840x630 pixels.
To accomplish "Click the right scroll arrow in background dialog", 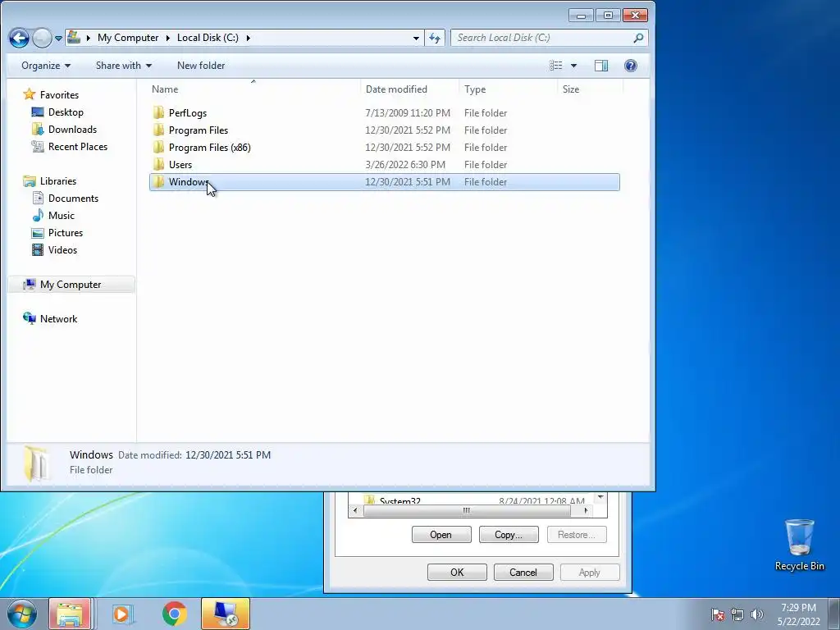I will [586, 510].
